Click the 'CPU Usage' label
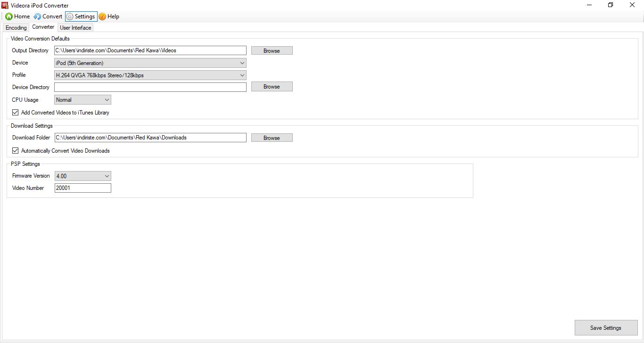 [25, 100]
